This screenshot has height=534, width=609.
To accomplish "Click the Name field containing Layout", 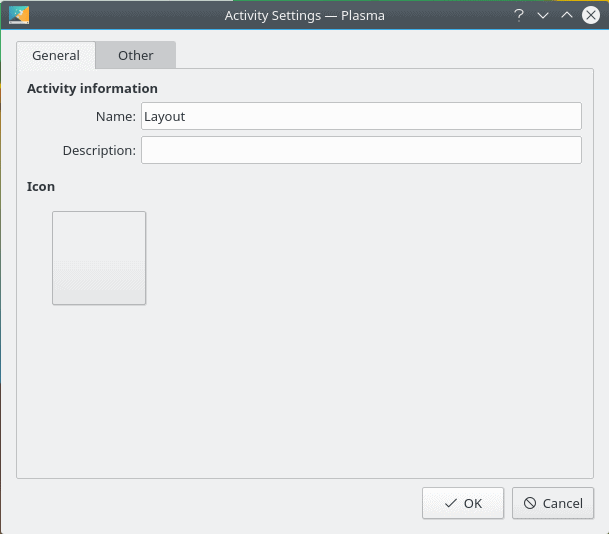I will (x=361, y=116).
